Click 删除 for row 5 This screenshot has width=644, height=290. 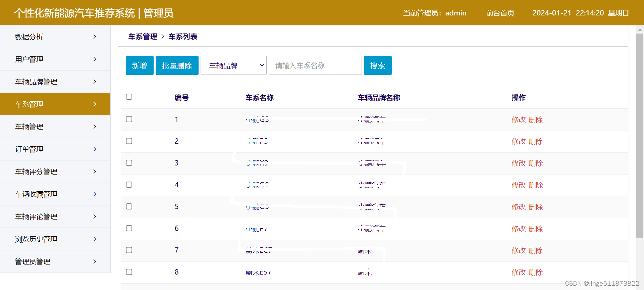536,207
